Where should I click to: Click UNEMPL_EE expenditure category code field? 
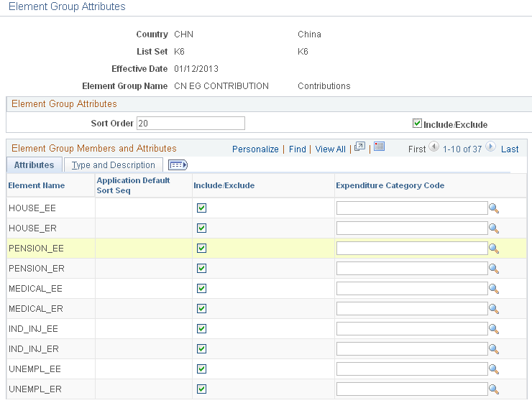pyautogui.click(x=412, y=369)
